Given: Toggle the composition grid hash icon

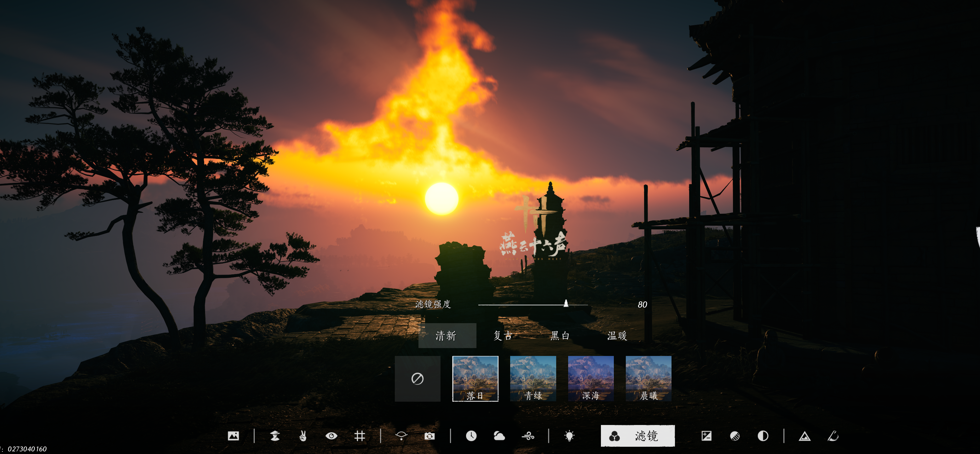Looking at the screenshot, I should (360, 436).
